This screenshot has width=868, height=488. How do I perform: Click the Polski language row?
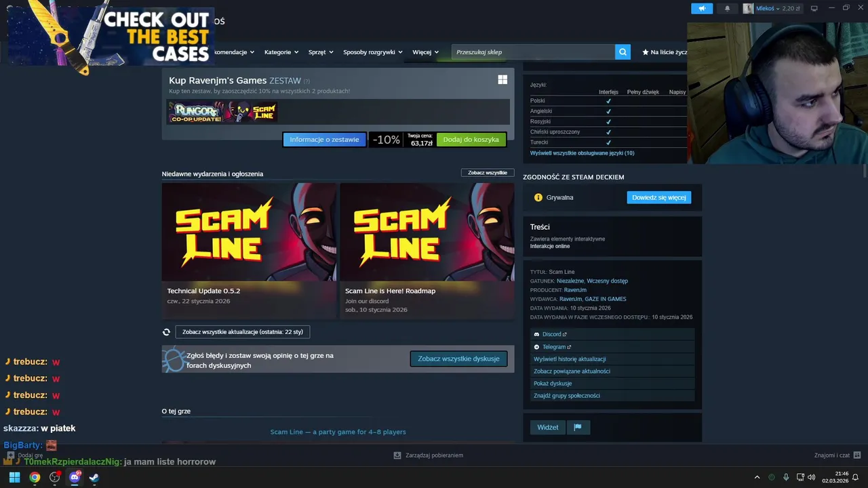click(608, 100)
